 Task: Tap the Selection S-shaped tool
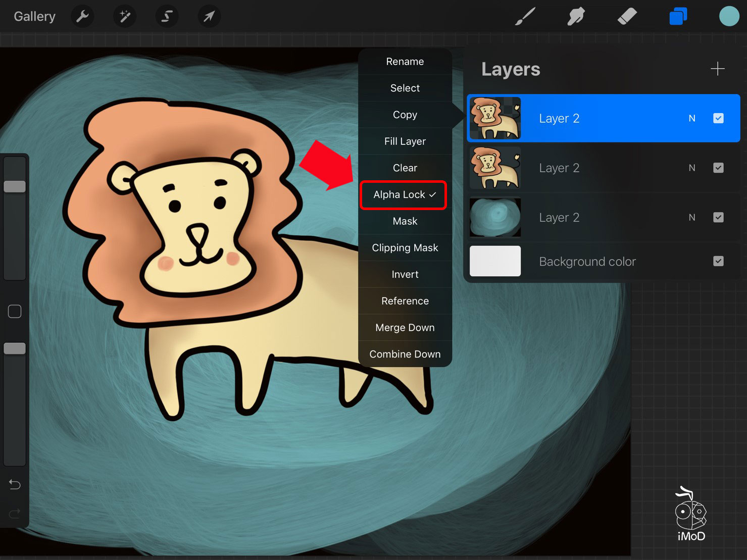(x=167, y=17)
